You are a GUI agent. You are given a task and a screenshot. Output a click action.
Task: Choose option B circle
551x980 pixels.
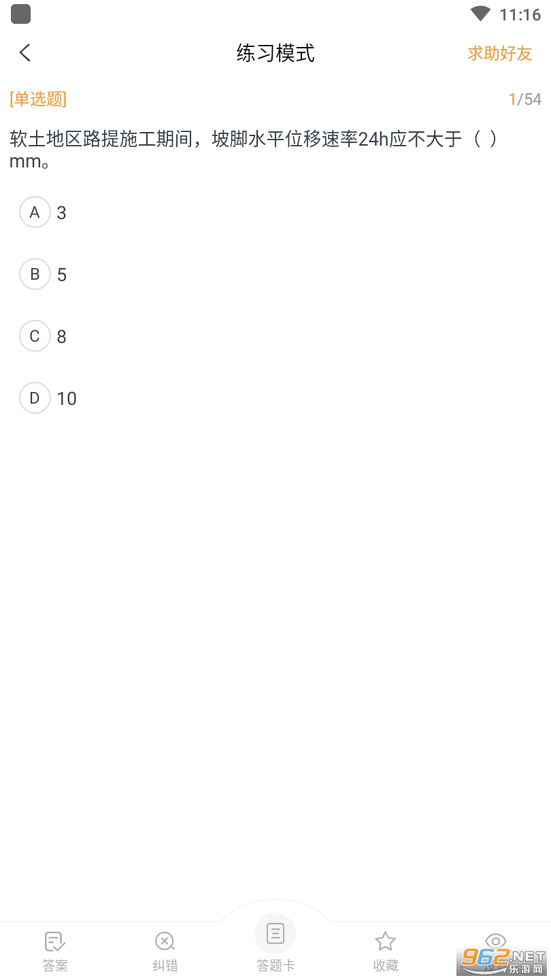pyautogui.click(x=35, y=274)
